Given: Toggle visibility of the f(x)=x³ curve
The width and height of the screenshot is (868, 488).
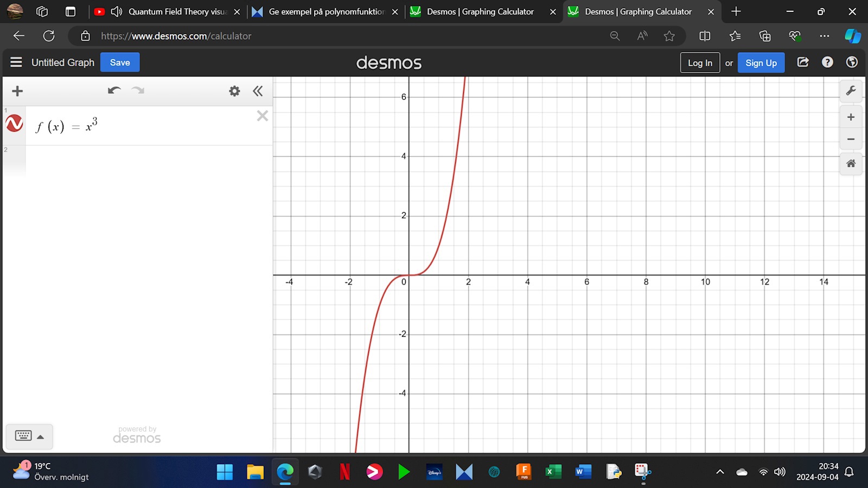Looking at the screenshot, I should (x=14, y=124).
